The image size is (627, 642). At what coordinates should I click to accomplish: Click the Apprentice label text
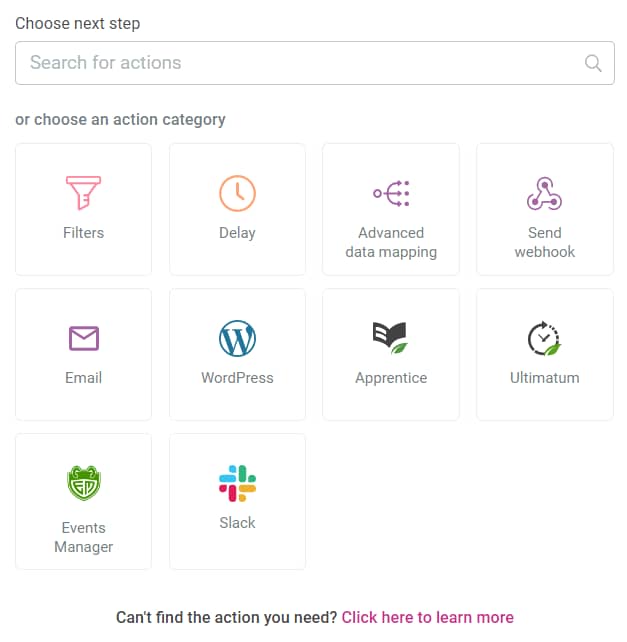[391, 378]
